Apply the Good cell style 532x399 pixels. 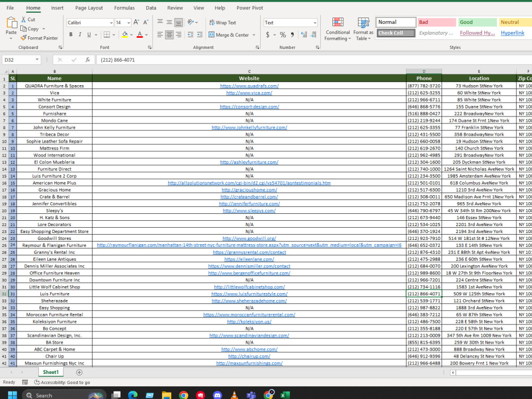pyautogui.click(x=477, y=22)
